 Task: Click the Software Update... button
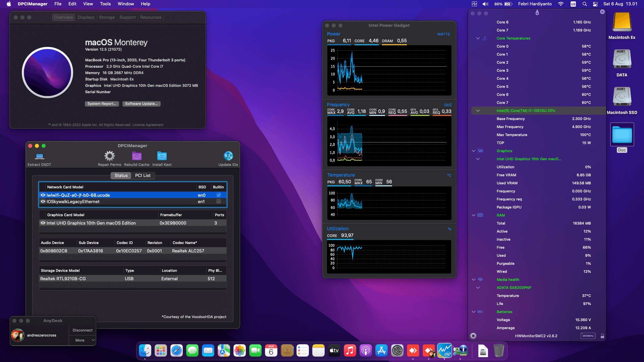click(x=141, y=104)
